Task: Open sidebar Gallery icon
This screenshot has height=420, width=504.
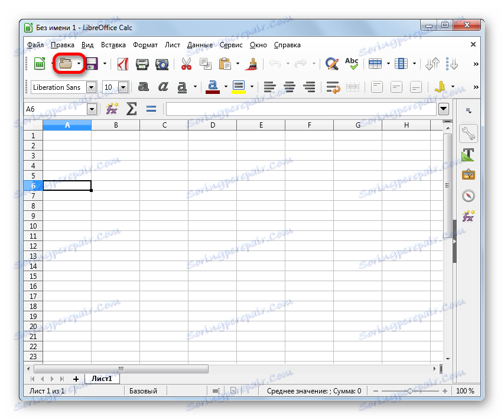Action: click(x=469, y=175)
